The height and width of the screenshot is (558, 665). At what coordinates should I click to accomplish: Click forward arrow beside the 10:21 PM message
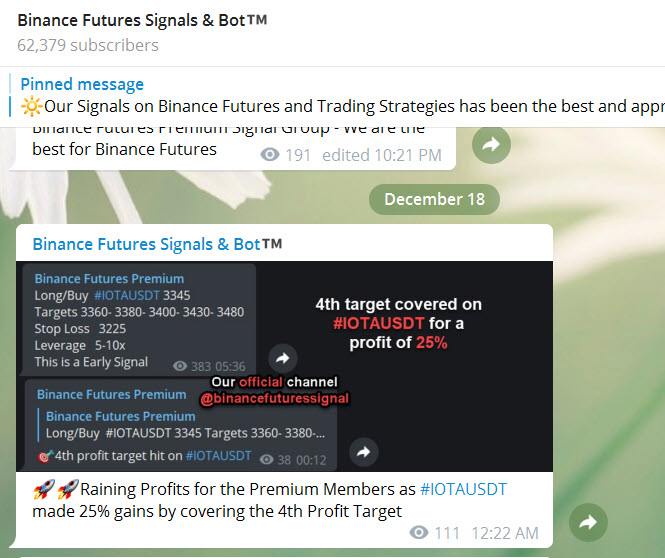click(491, 146)
